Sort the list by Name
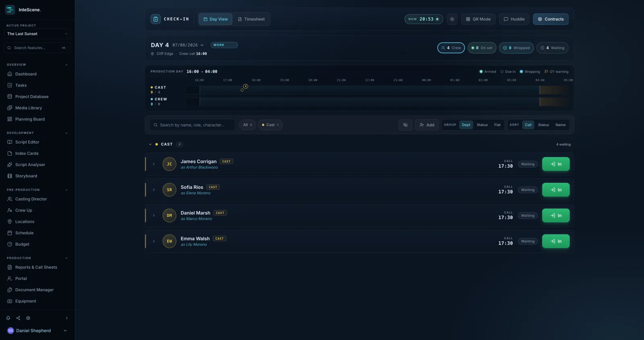Viewport: 644px width, 340px height. pyautogui.click(x=560, y=125)
